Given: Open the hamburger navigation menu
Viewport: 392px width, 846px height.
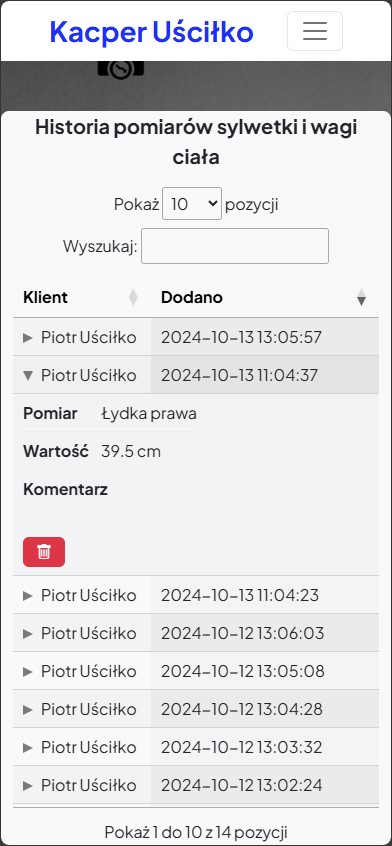Looking at the screenshot, I should (x=315, y=31).
